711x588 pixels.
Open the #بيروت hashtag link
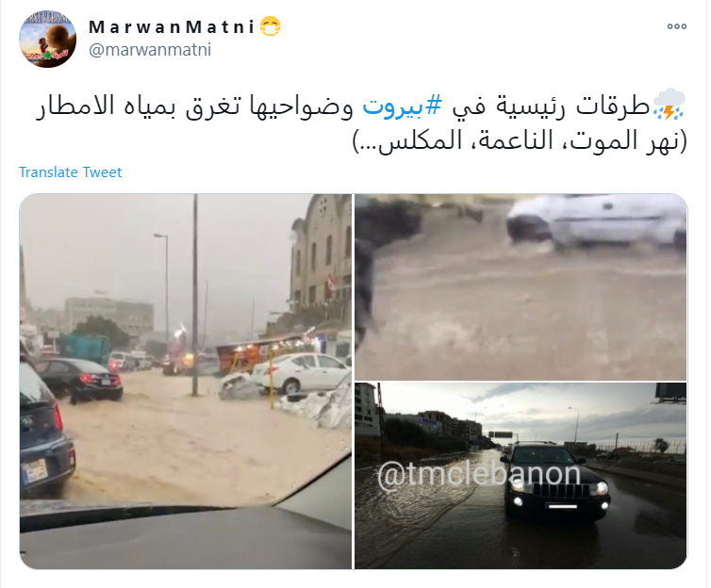coord(403,106)
